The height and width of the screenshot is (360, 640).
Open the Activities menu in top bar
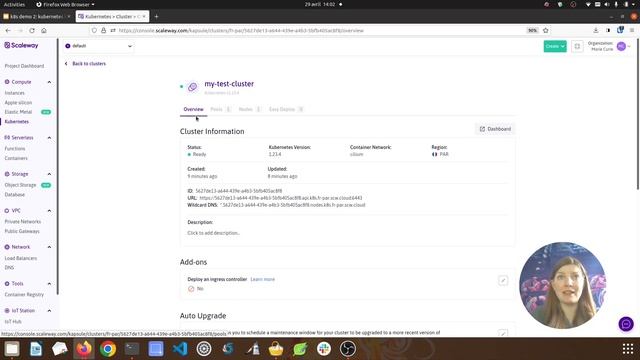point(14,4)
